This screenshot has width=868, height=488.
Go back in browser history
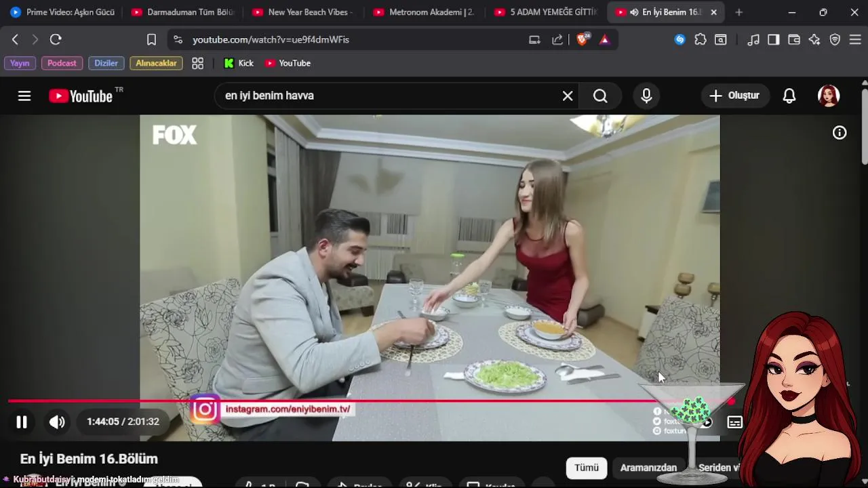tap(15, 39)
